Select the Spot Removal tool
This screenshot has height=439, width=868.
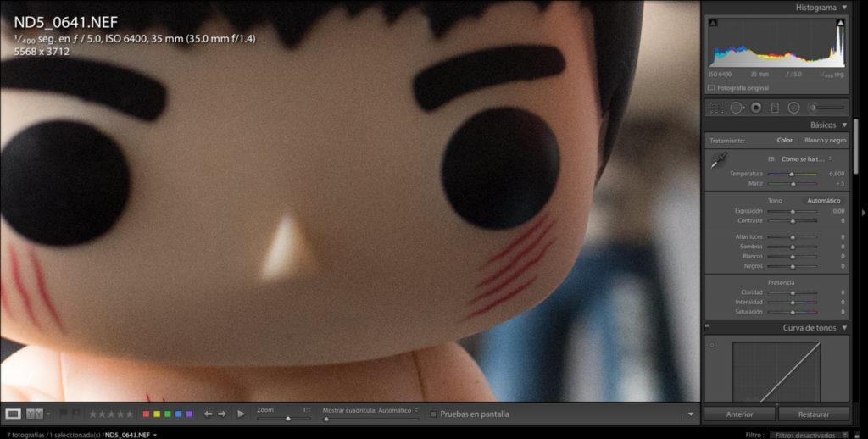737,108
